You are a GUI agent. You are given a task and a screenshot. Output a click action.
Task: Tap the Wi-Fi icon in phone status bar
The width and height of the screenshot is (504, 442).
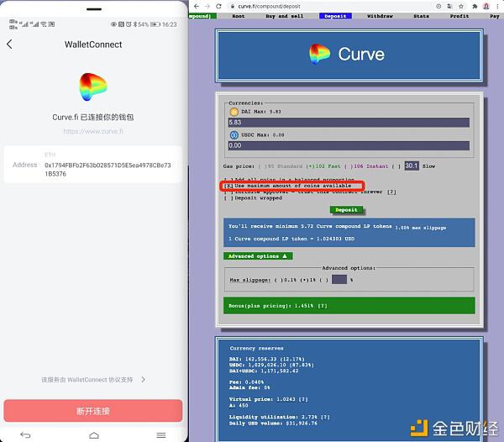[x=44, y=24]
